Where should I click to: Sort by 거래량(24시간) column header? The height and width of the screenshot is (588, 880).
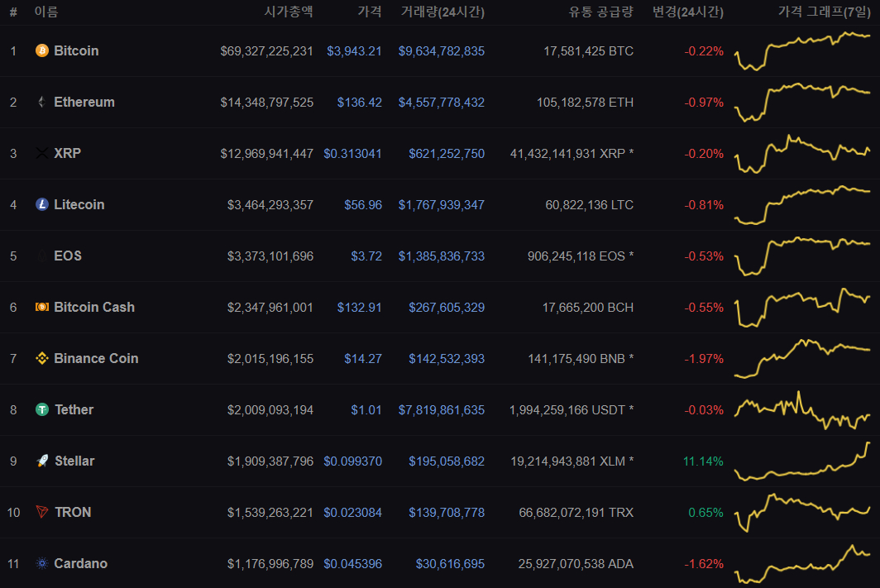(442, 12)
